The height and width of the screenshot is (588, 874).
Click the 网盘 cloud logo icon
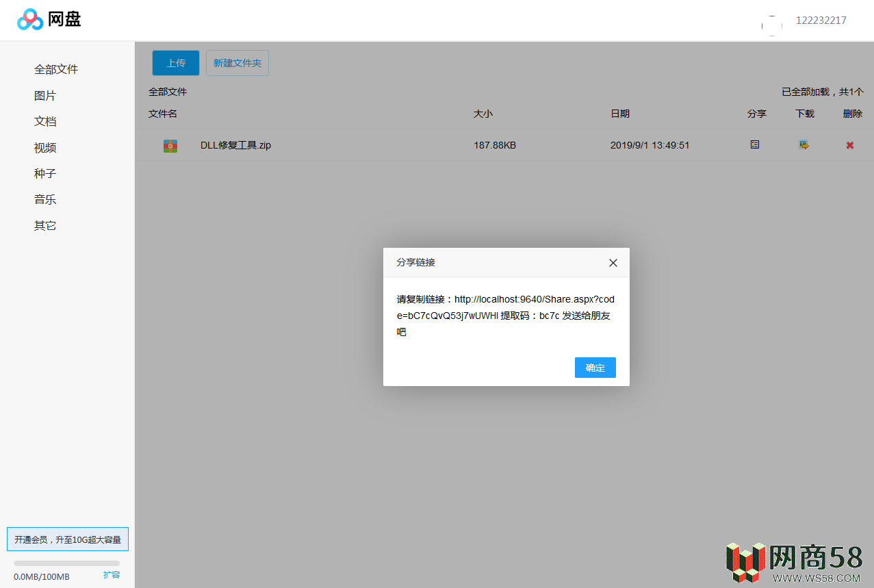30,20
